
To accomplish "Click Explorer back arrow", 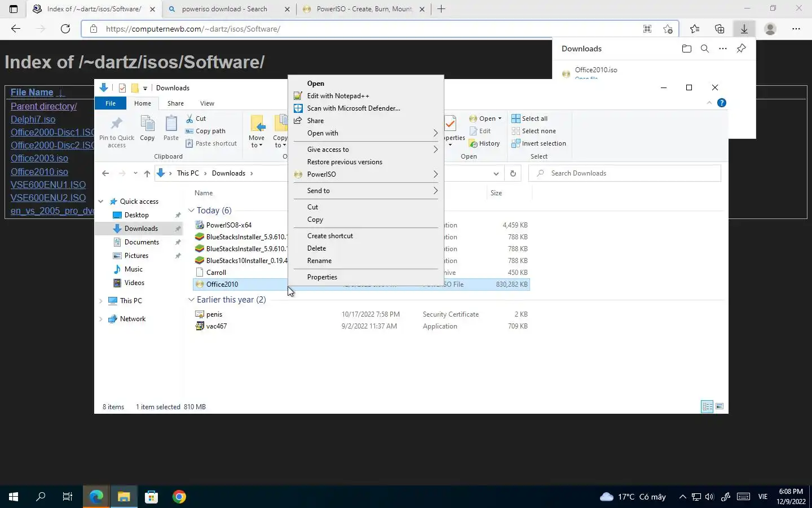I will point(105,173).
